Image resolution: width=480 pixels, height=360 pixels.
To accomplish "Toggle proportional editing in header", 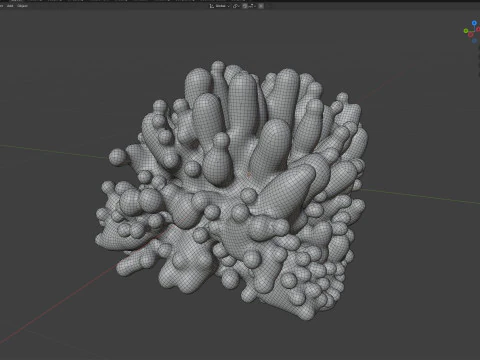I will point(261,6).
